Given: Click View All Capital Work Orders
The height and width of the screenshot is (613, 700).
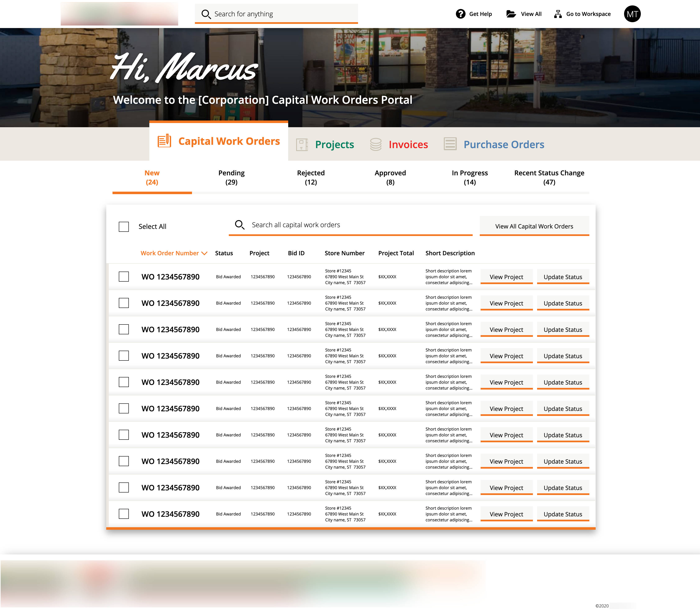Looking at the screenshot, I should [x=534, y=226].
